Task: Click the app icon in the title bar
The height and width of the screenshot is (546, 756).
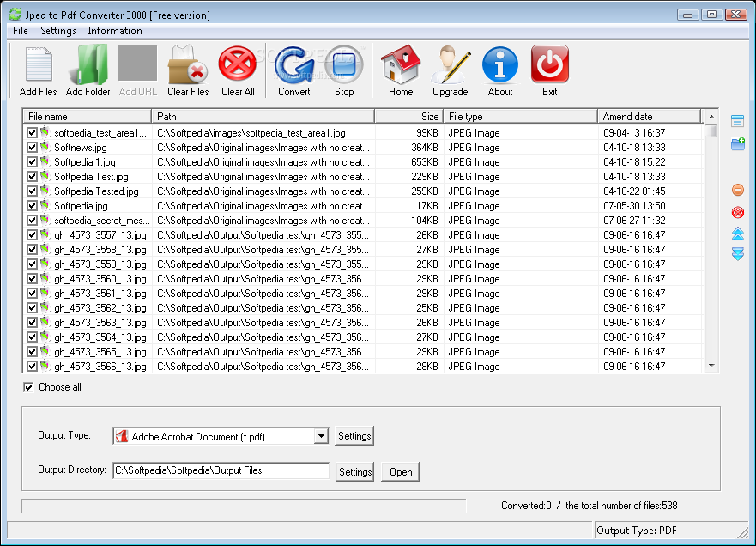Action: 15,15
